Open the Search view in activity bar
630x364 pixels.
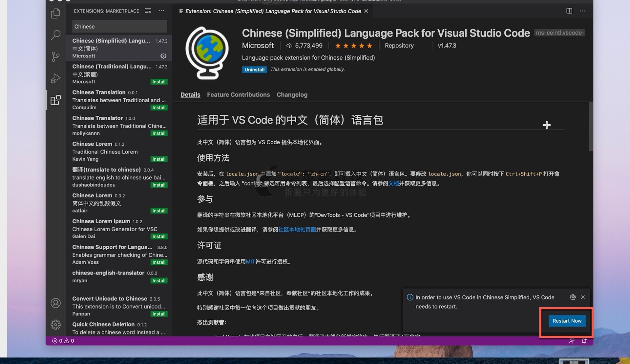point(55,35)
